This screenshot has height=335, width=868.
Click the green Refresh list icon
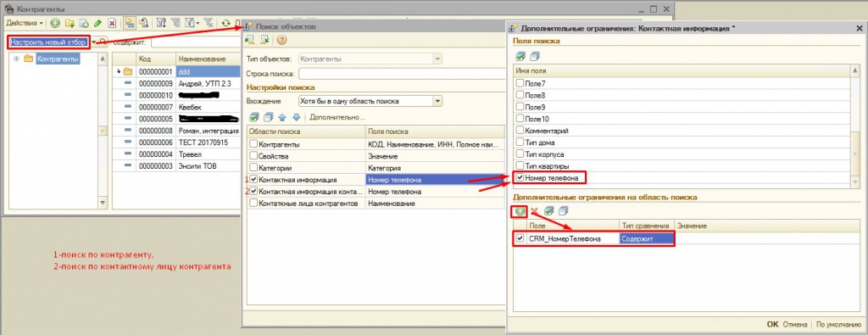click(225, 23)
